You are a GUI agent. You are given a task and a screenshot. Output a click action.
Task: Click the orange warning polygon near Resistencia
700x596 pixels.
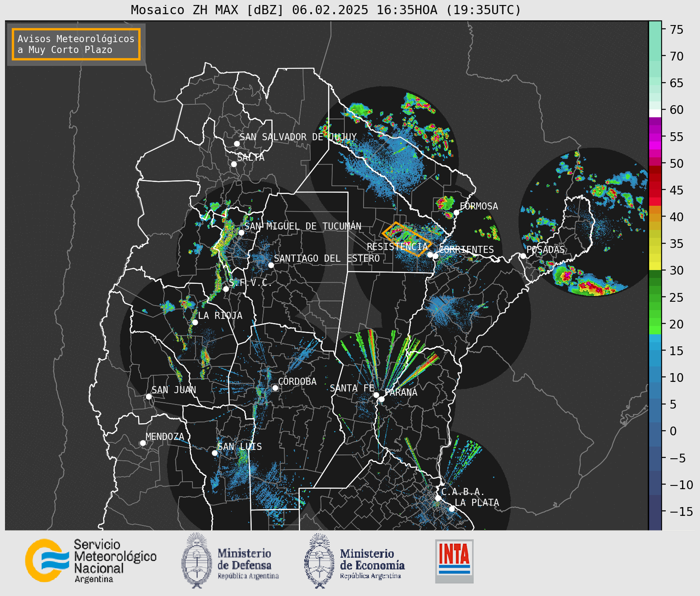(407, 239)
